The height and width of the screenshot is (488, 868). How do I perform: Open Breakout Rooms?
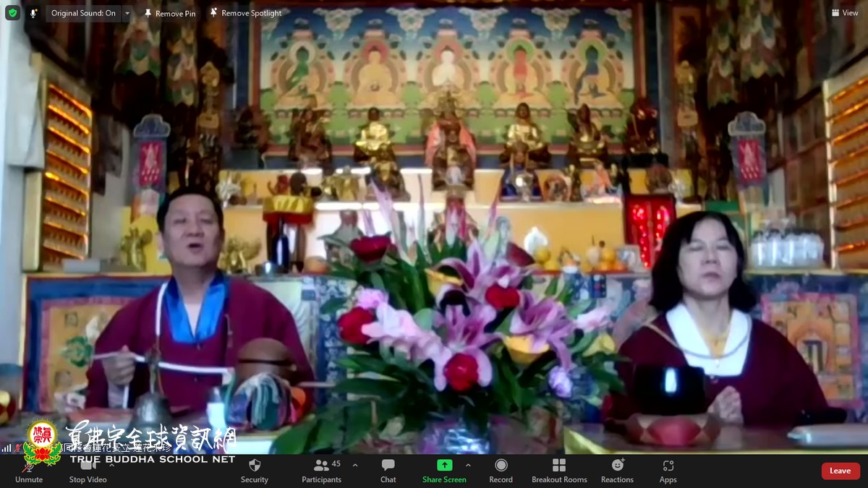click(x=559, y=466)
